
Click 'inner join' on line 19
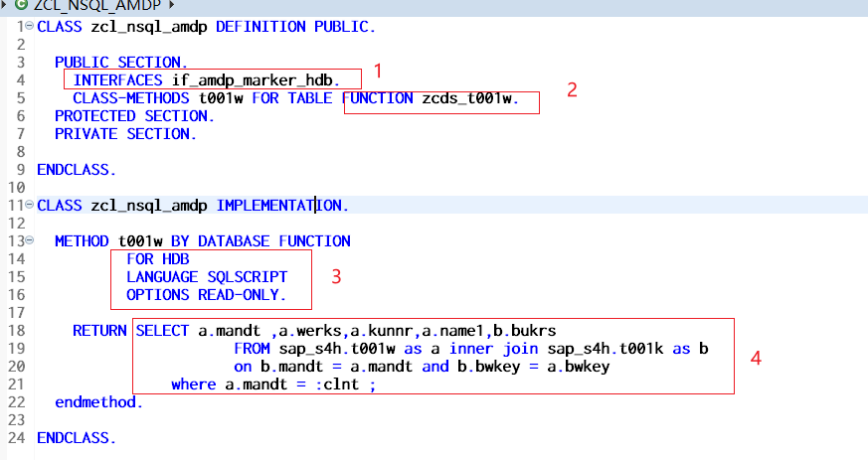click(494, 349)
